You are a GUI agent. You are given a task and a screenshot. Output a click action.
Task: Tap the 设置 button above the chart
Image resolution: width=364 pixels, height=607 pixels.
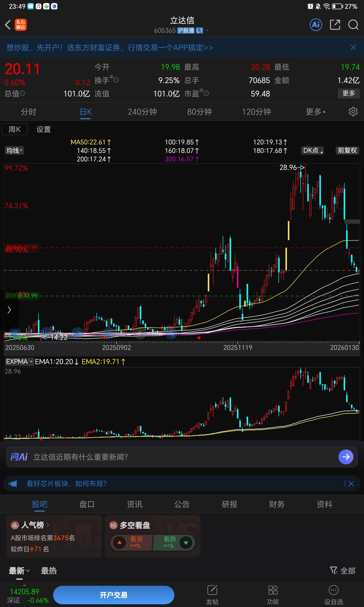[x=44, y=129]
